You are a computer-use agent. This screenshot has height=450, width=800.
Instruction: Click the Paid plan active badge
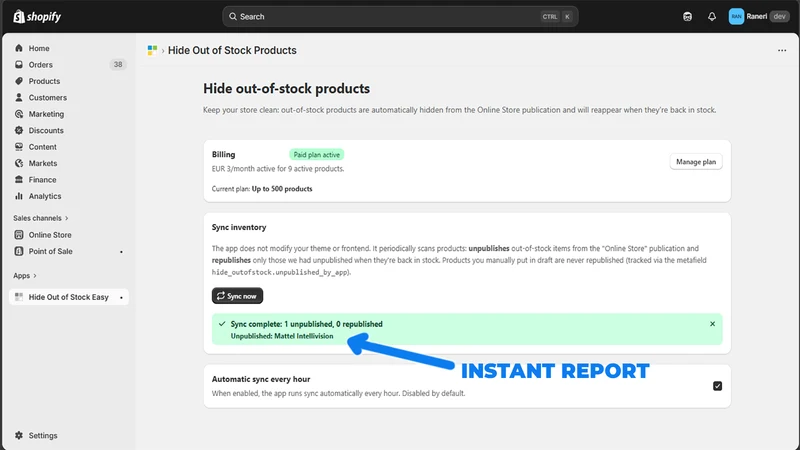[316, 155]
